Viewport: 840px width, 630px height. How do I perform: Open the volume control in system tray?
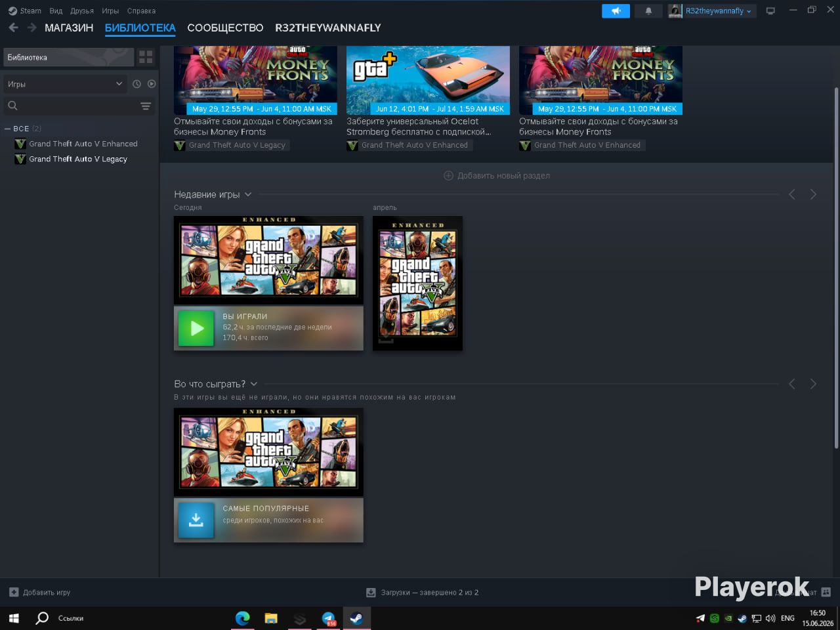(770, 618)
